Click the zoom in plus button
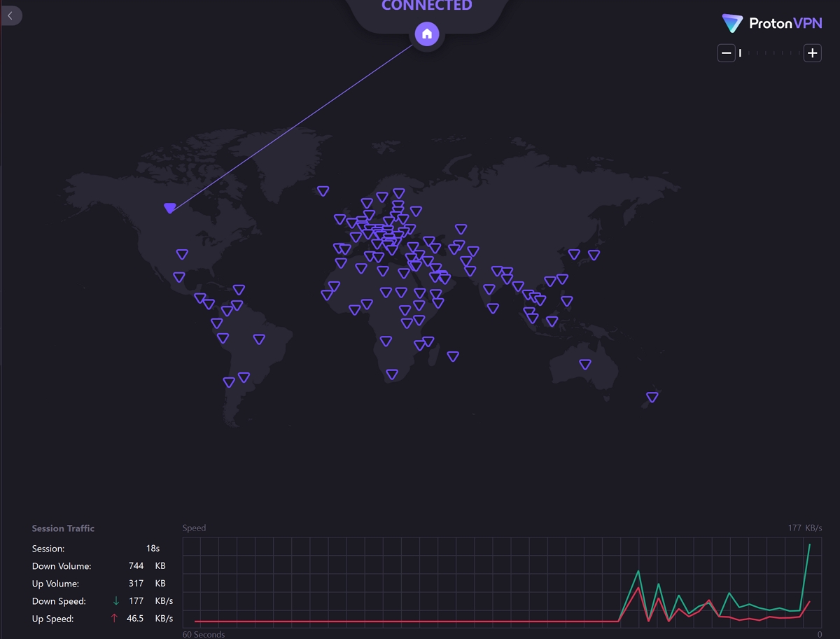Viewport: 840px width, 639px height. pos(812,52)
